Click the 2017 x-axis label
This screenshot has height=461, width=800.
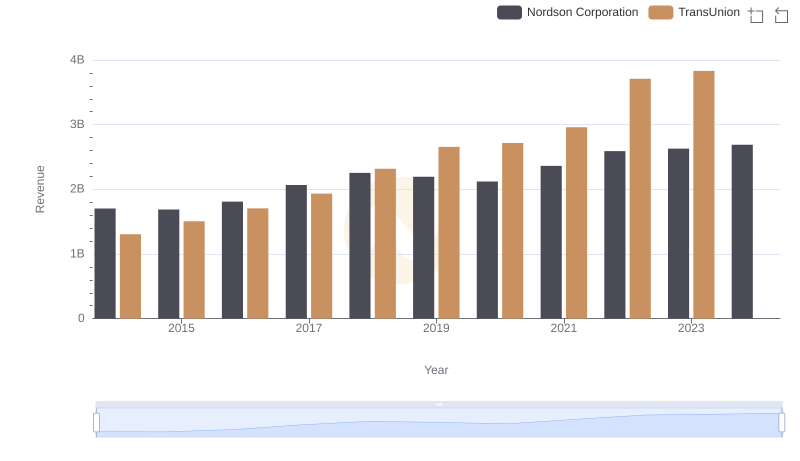pyautogui.click(x=309, y=328)
